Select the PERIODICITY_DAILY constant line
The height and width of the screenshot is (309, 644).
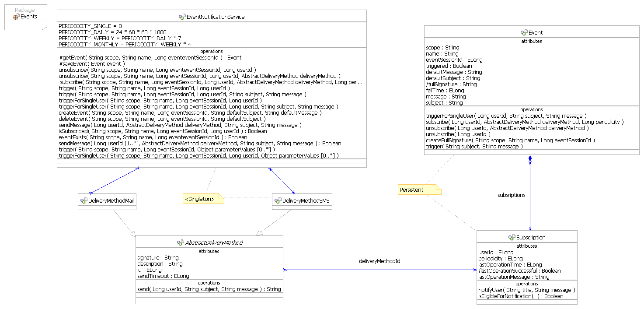[112, 32]
